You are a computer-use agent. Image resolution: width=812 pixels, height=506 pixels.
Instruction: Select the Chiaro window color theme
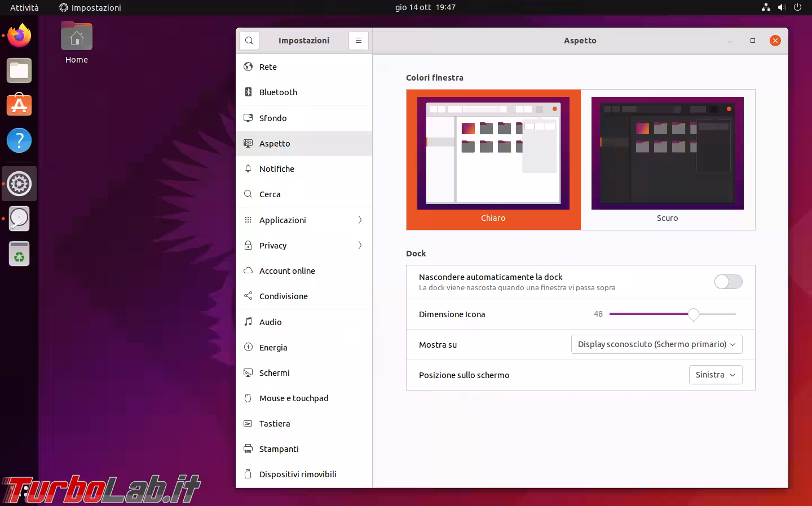[493, 159]
